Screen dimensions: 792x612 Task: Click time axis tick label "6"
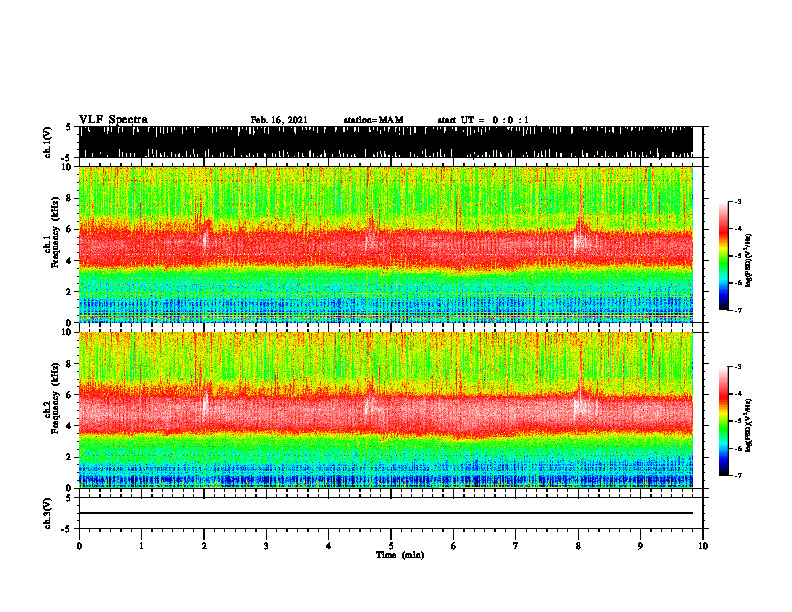coord(453,546)
